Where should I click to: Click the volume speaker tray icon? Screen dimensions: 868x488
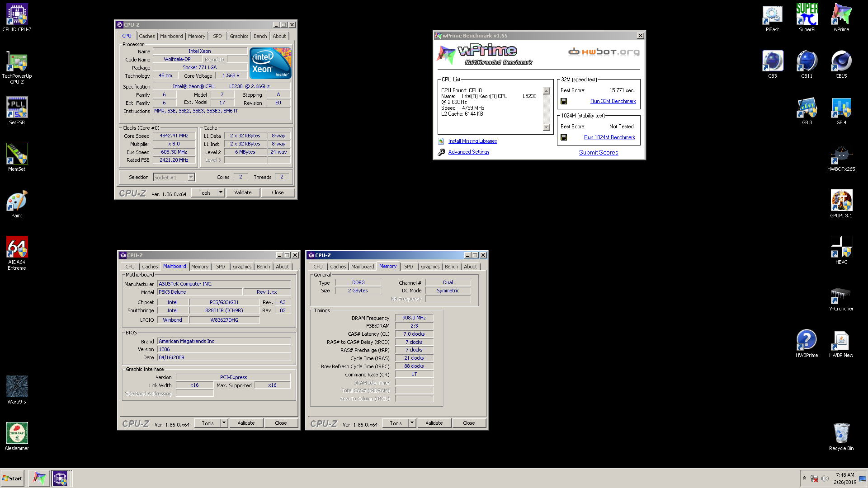(x=825, y=479)
